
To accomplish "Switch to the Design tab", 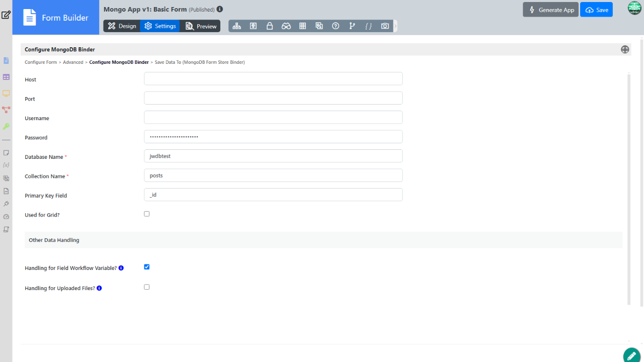I will point(122,26).
